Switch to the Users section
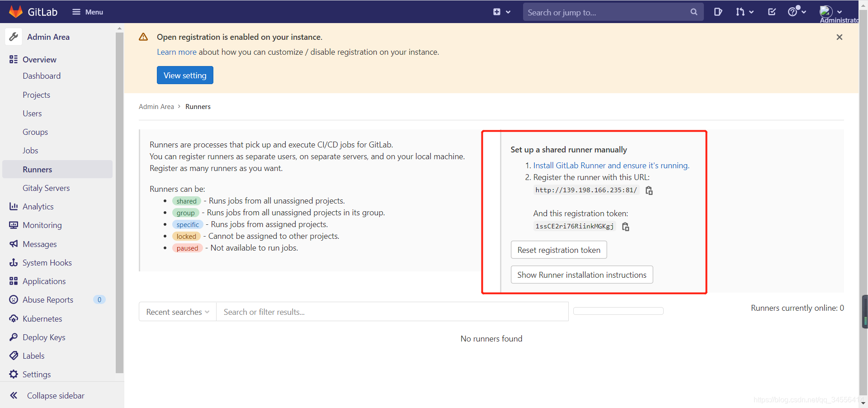Image resolution: width=868 pixels, height=408 pixels. (x=32, y=113)
